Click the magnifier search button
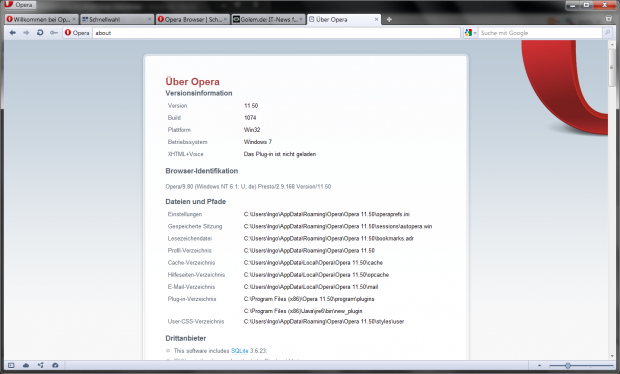The image size is (620, 374). [x=607, y=32]
